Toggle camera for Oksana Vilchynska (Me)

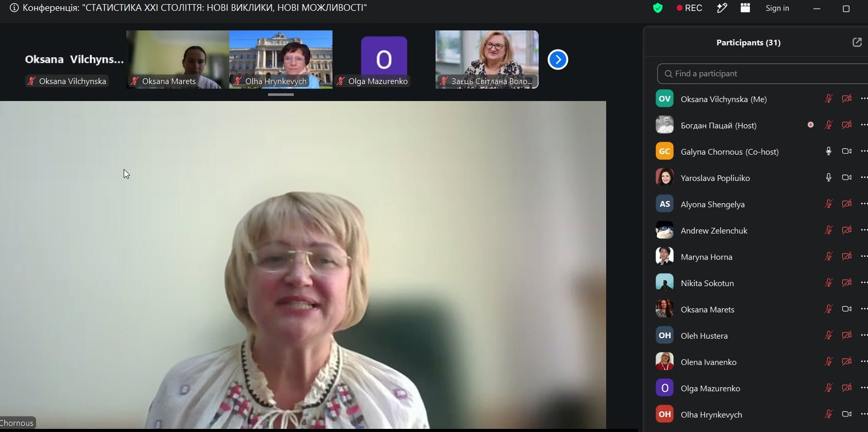[847, 98]
